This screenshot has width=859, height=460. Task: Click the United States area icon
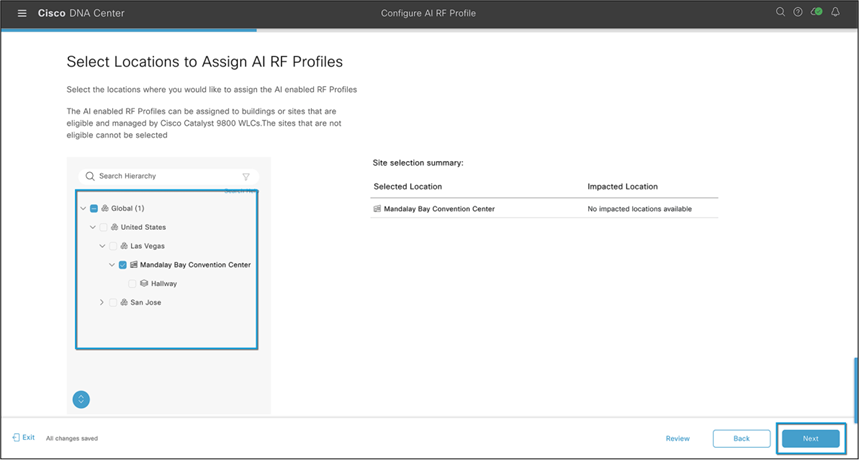pyautogui.click(x=114, y=227)
